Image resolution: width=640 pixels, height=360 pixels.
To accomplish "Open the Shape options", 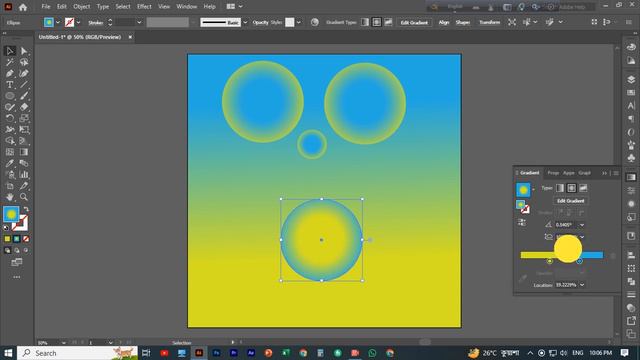I will (463, 22).
